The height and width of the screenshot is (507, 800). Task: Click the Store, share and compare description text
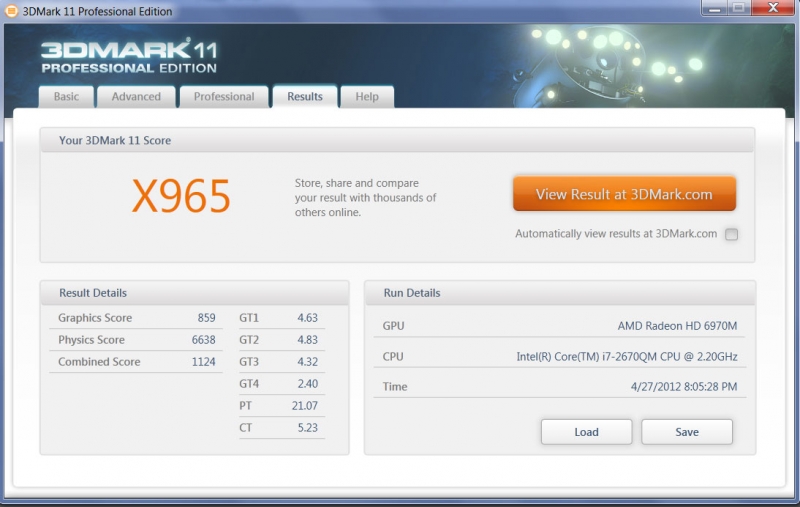point(365,197)
